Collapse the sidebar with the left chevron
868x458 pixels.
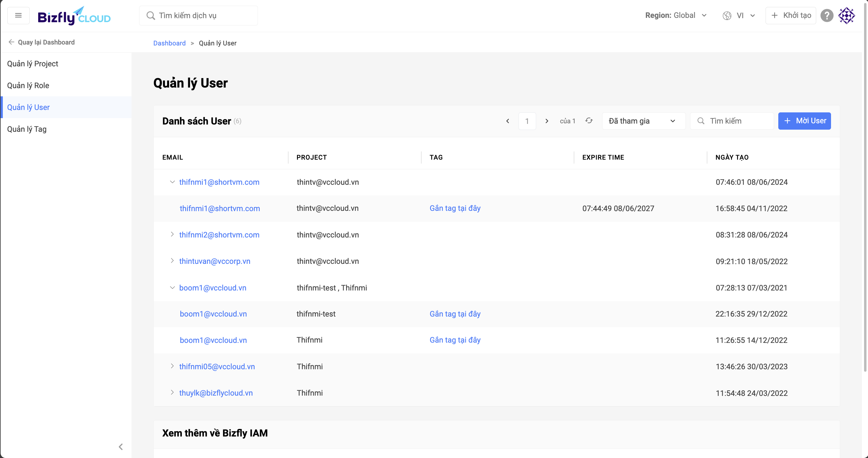pyautogui.click(x=121, y=446)
